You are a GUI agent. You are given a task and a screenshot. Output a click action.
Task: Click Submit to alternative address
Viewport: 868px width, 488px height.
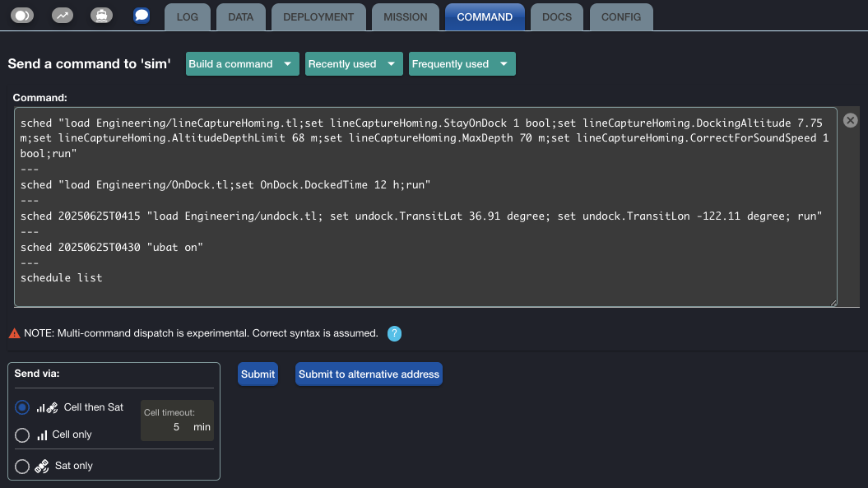[x=369, y=374]
